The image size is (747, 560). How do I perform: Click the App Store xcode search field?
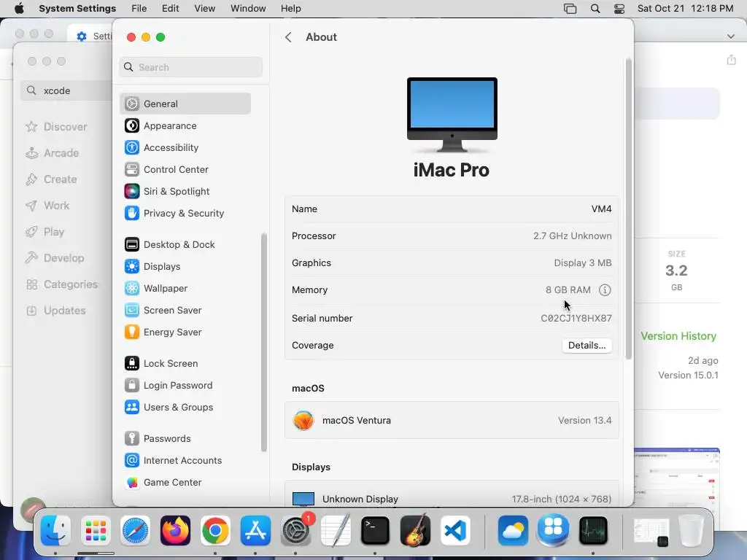pos(66,90)
